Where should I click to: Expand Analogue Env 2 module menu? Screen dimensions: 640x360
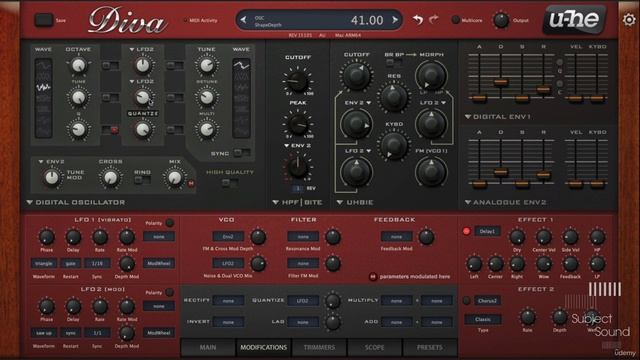505,202
